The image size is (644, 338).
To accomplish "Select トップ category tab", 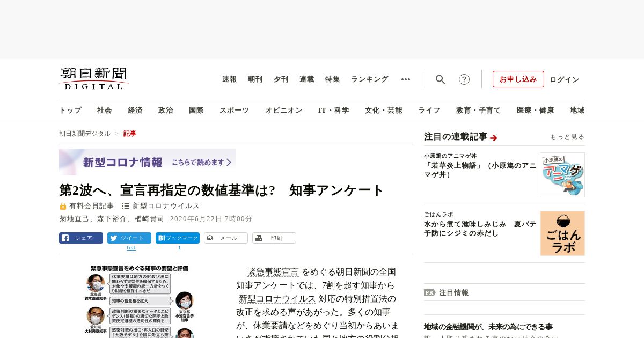I will pos(70,111).
